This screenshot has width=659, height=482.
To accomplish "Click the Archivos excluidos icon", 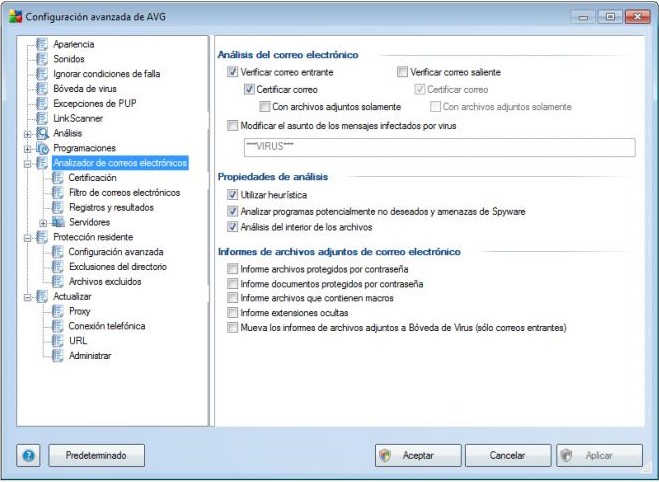I will 58,282.
